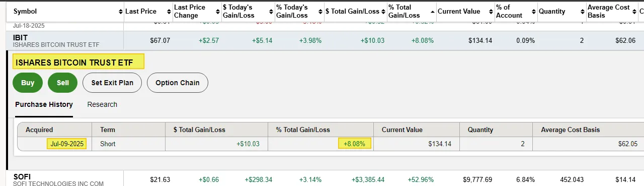Sort by $ Total Gain/Loss arrows
The width and height of the screenshot is (644, 186).
point(382,12)
